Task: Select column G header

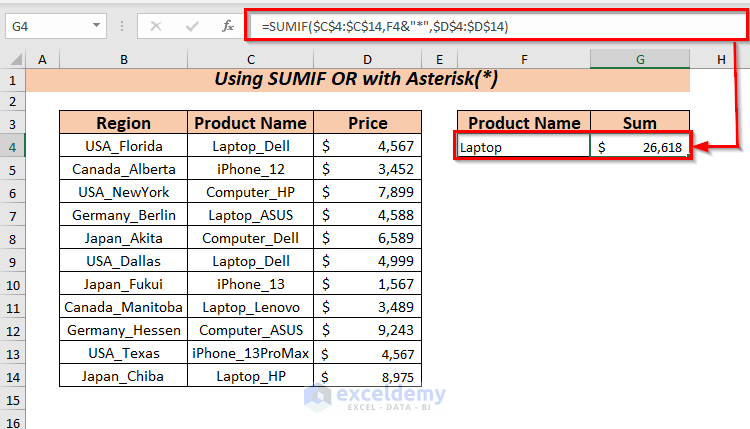Action: (x=640, y=60)
